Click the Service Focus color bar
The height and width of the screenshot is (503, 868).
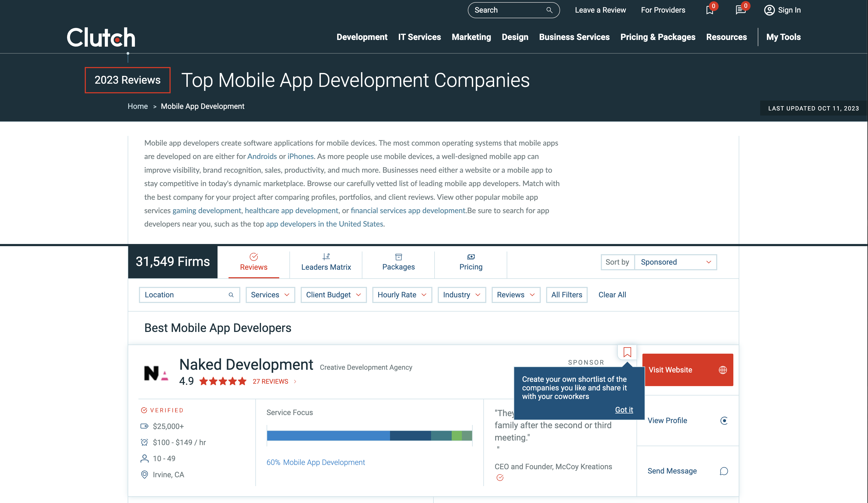[369, 435]
